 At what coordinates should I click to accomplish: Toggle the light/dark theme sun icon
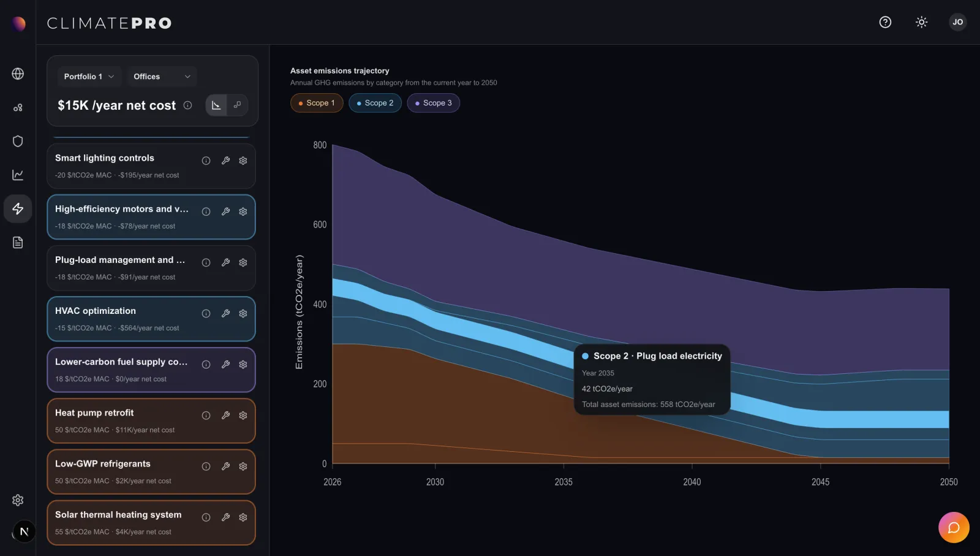[921, 22]
